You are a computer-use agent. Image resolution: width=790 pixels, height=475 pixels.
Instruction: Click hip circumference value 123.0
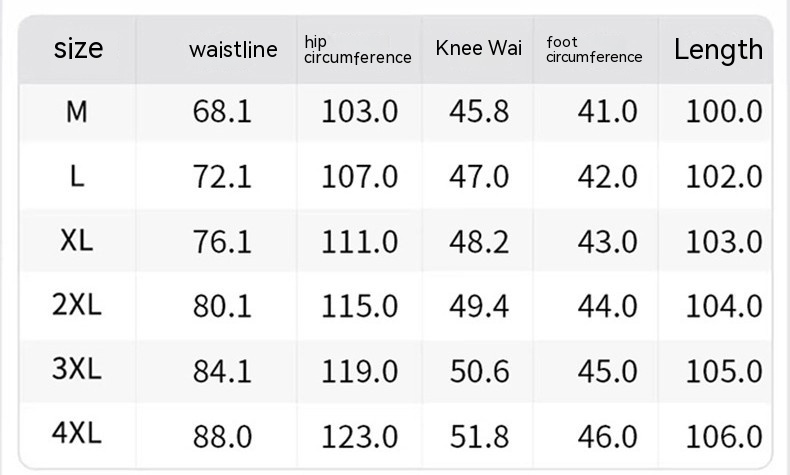[359, 436]
